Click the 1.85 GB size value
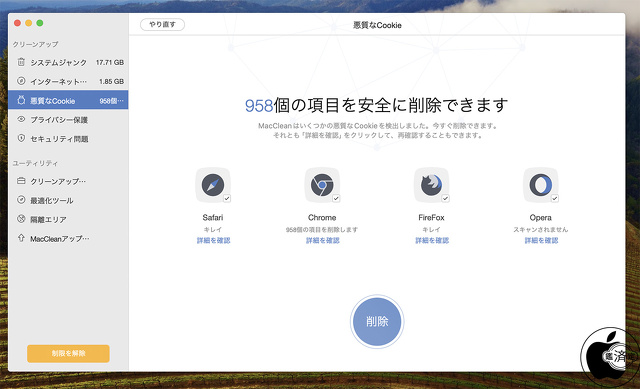The width and height of the screenshot is (640, 389). click(111, 81)
